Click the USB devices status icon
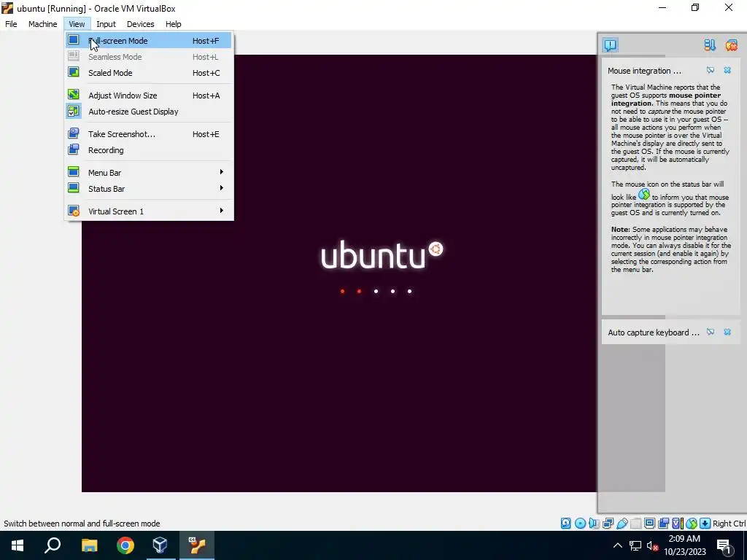 click(622, 524)
